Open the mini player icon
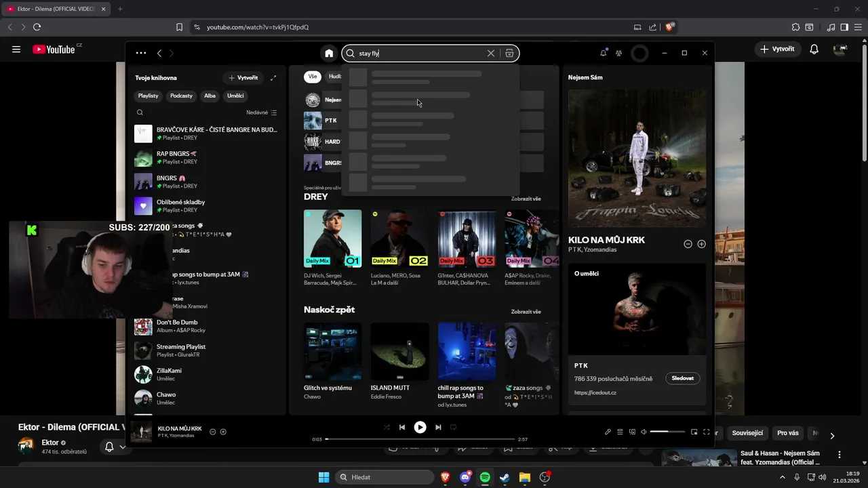Screen dimensions: 868x488 click(x=694, y=432)
